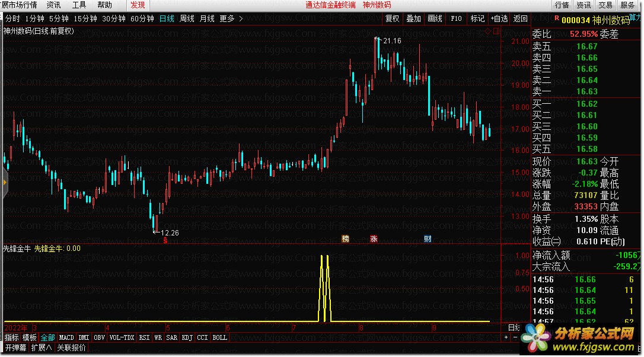Image resolution: width=644 pixels, height=357 pixels.
Task: Click the top-right 资讯 button
Action: pyautogui.click(x=584, y=5)
